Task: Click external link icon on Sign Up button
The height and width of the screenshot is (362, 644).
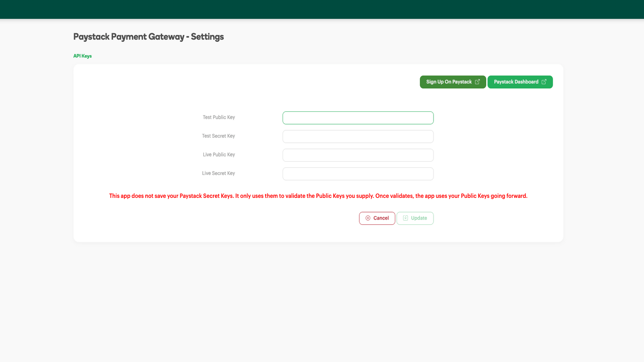Action: click(477, 82)
